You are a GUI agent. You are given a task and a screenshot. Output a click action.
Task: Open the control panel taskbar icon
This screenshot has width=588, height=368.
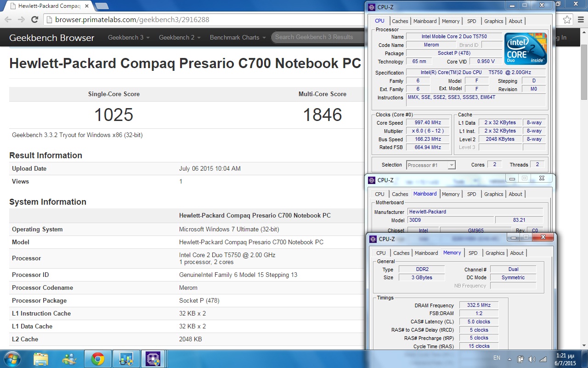[x=125, y=359]
